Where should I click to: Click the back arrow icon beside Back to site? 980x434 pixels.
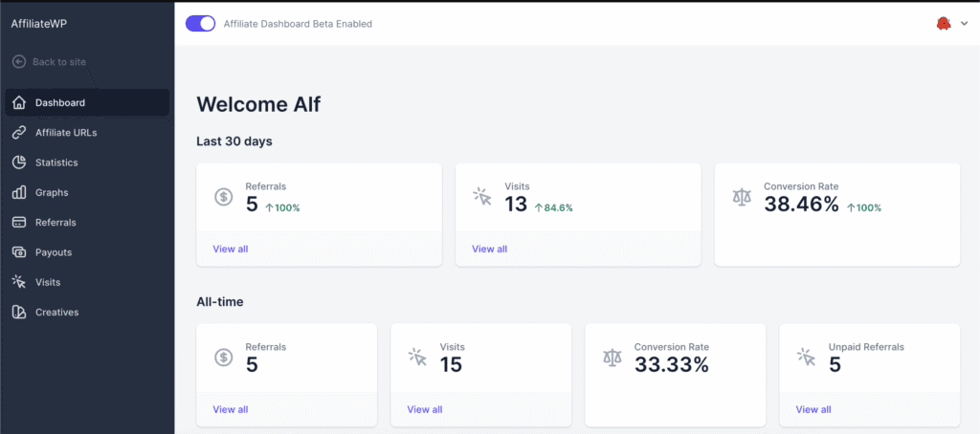[x=18, y=62]
